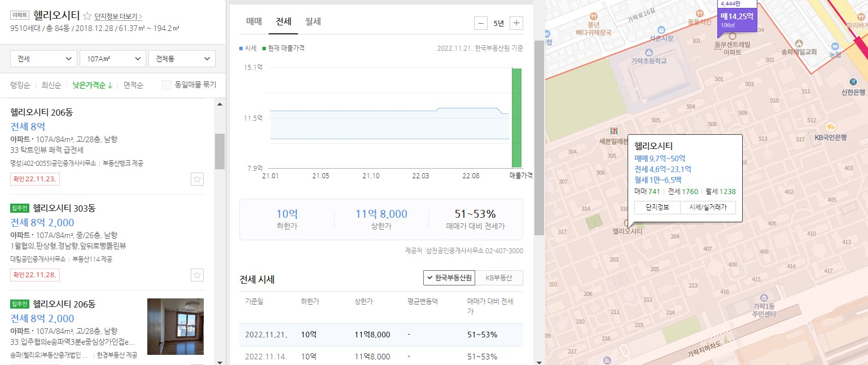Click the listing panel scrollbar
This screenshot has width=868, height=365.
tap(220, 151)
